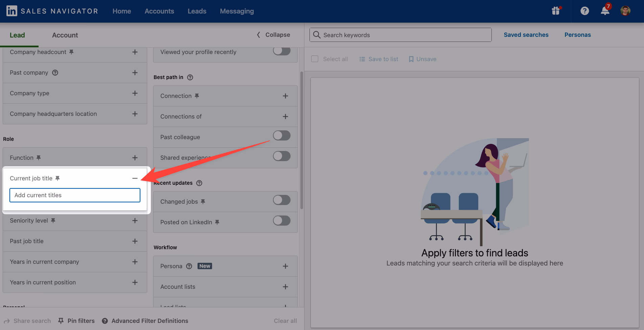Click the Advanced Filter Definitions help icon
The image size is (644, 330).
click(105, 321)
